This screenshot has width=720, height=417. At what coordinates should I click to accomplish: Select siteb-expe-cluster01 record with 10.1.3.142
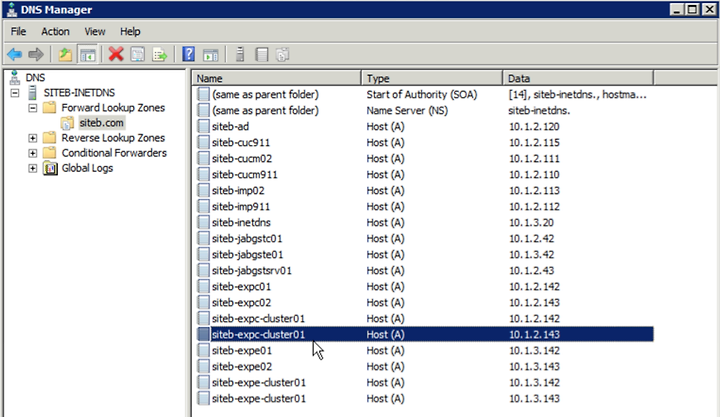point(425,383)
